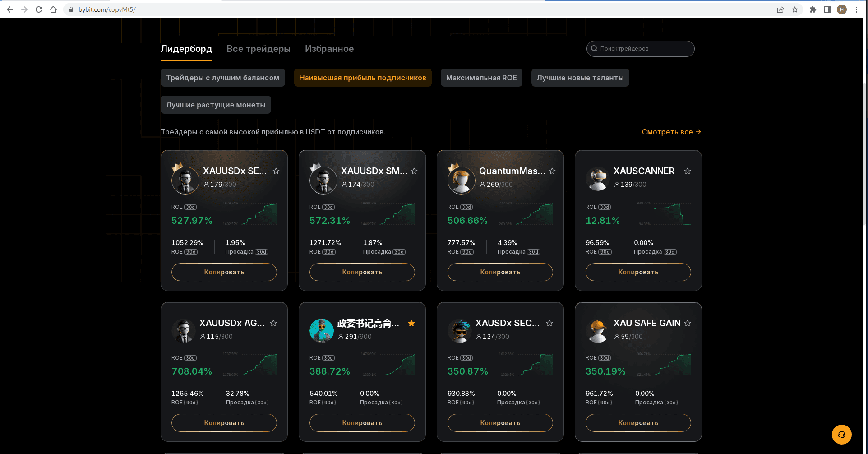The height and width of the screenshot is (454, 868).
Task: Open the browser home page icon
Action: click(x=53, y=9)
